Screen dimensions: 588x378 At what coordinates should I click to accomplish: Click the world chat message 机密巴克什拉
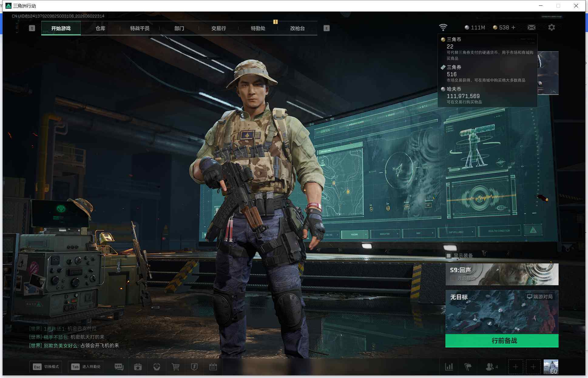click(x=63, y=328)
